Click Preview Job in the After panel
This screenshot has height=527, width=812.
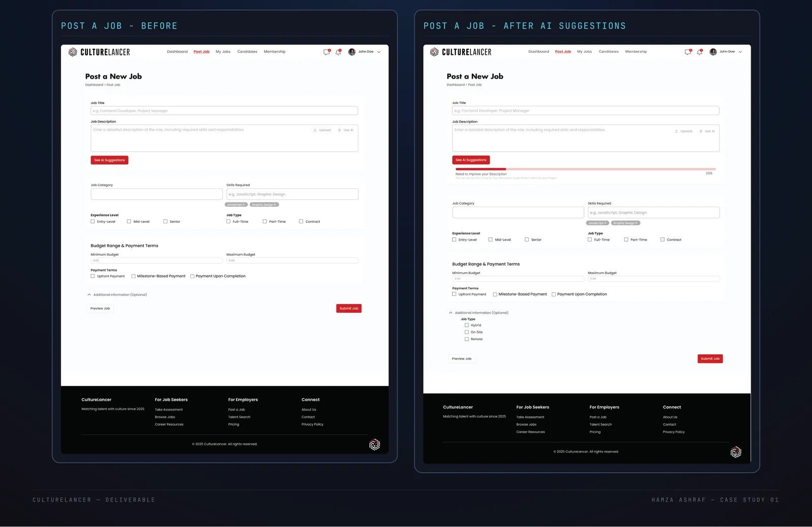(x=462, y=358)
